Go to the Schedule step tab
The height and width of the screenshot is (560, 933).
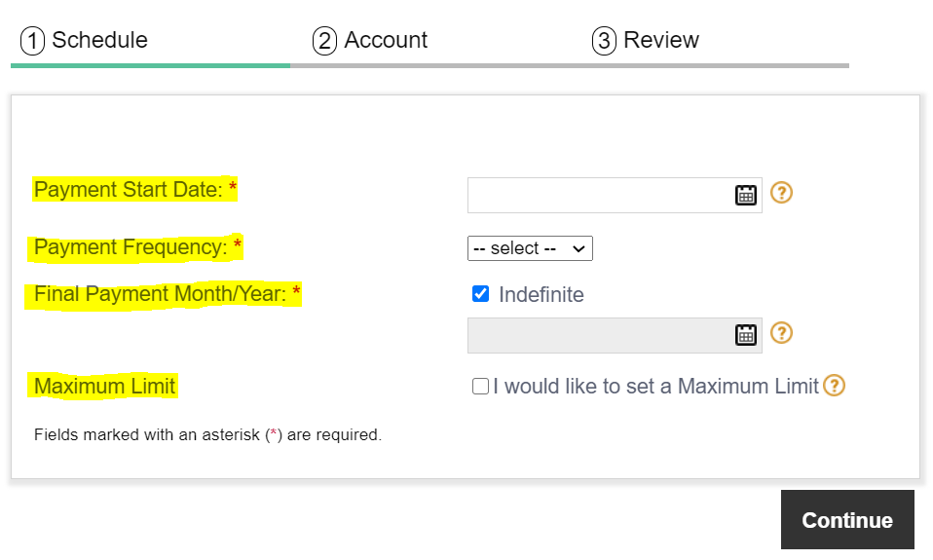(85, 41)
